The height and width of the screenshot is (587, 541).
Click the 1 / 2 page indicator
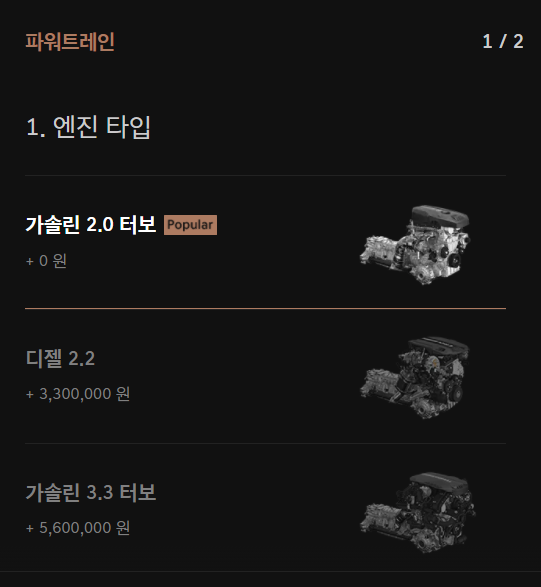[x=503, y=41]
